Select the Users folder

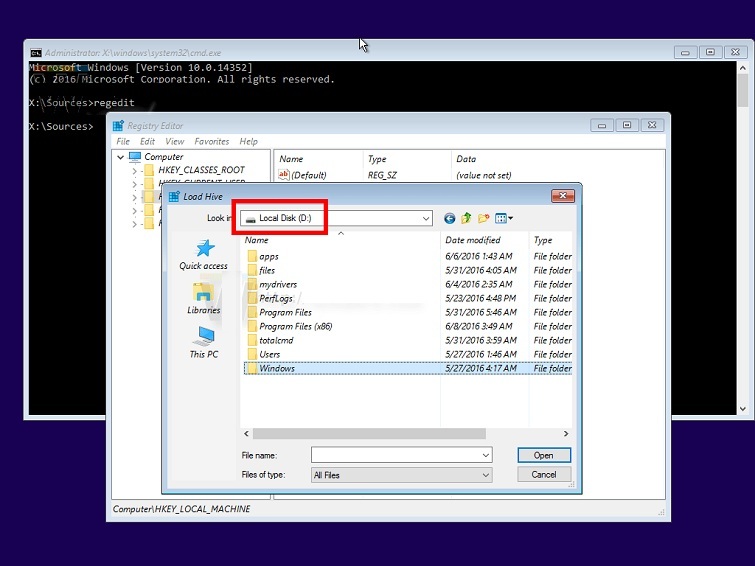(x=270, y=354)
